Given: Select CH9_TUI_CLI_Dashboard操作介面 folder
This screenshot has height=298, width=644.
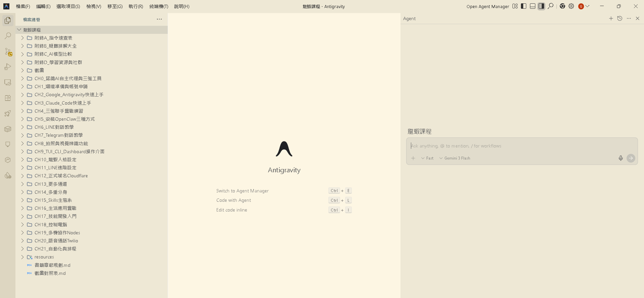Looking at the screenshot, I should (x=92, y=152).
